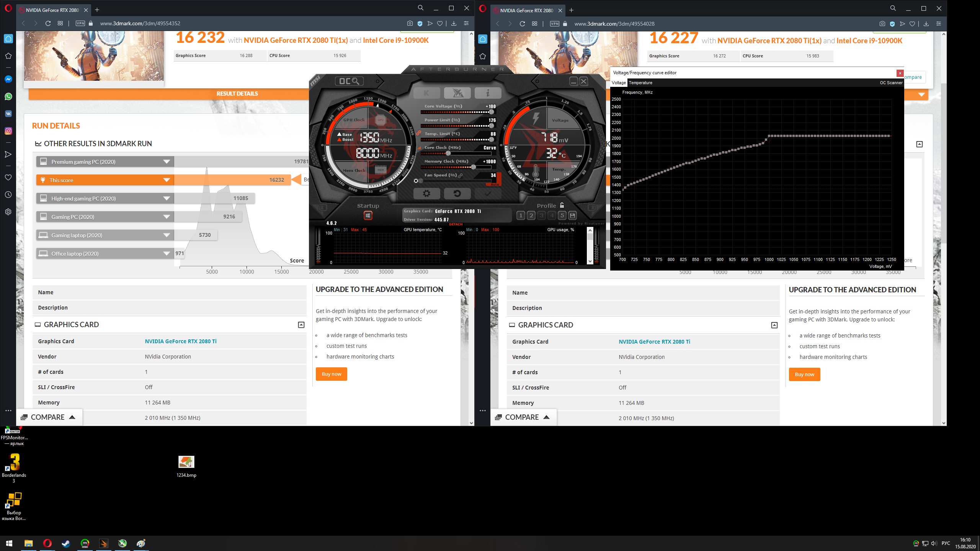The image size is (980, 551).
Task: Select profile slot 2 in Afterburner
Action: [x=531, y=215]
